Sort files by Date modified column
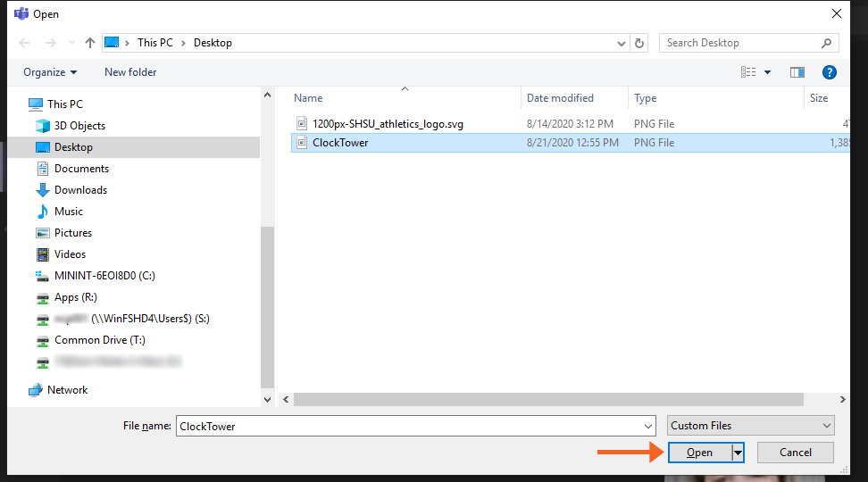The width and height of the screenshot is (868, 482). [x=560, y=98]
